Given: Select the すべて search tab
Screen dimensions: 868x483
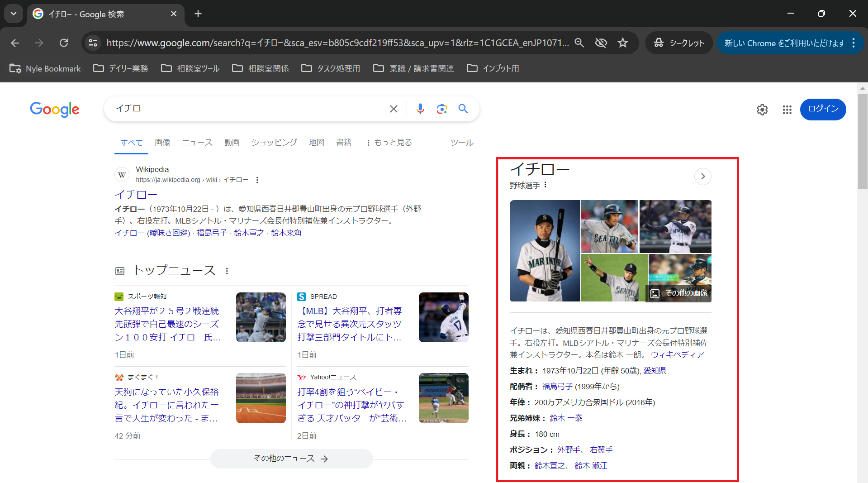Looking at the screenshot, I should (131, 143).
